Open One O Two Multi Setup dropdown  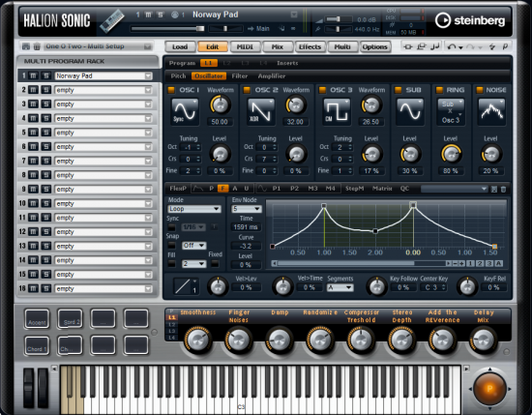click(x=147, y=46)
